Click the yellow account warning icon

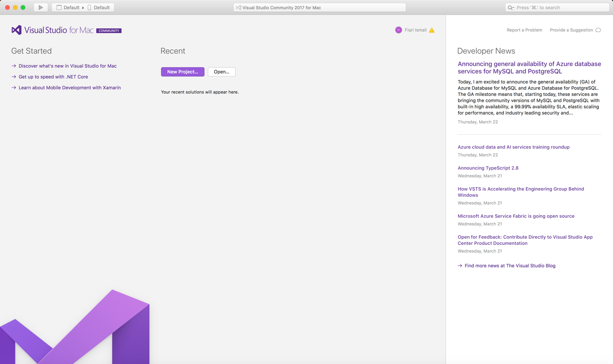click(x=432, y=30)
